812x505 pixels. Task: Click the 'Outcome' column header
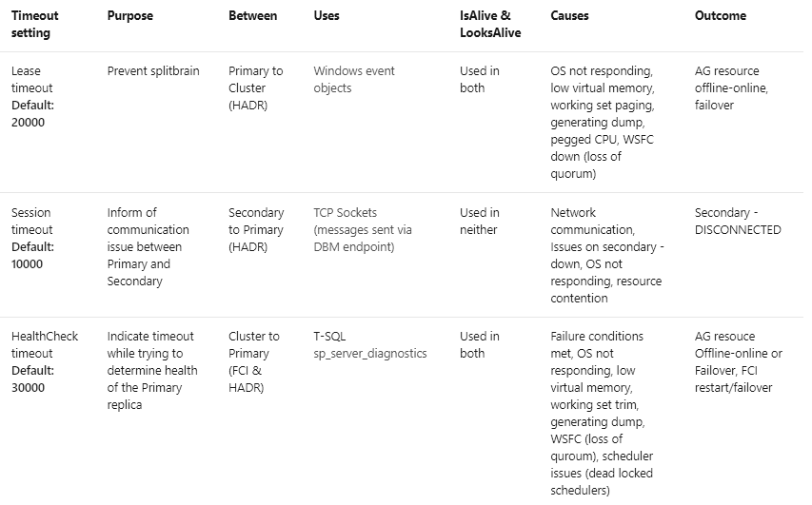click(720, 15)
